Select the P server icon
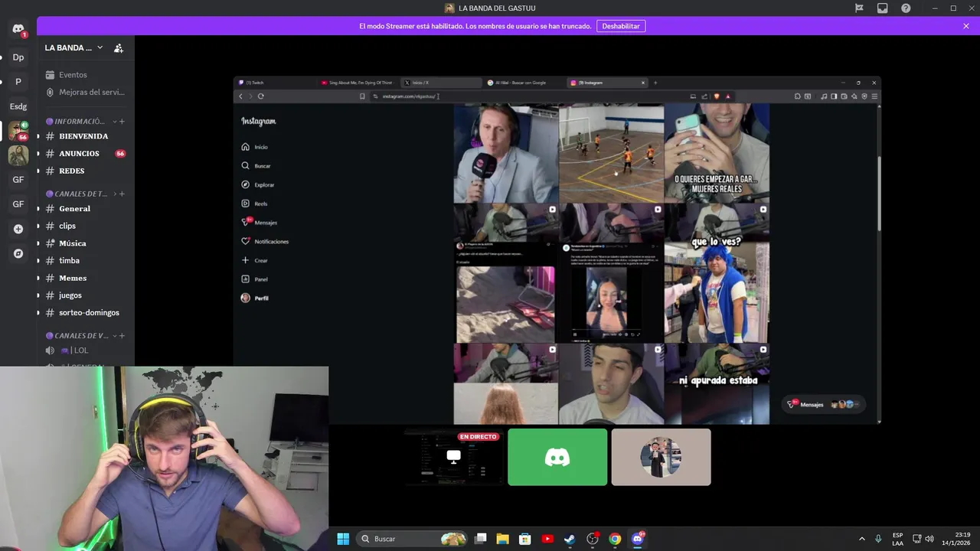The height and width of the screenshot is (551, 980). click(18, 82)
